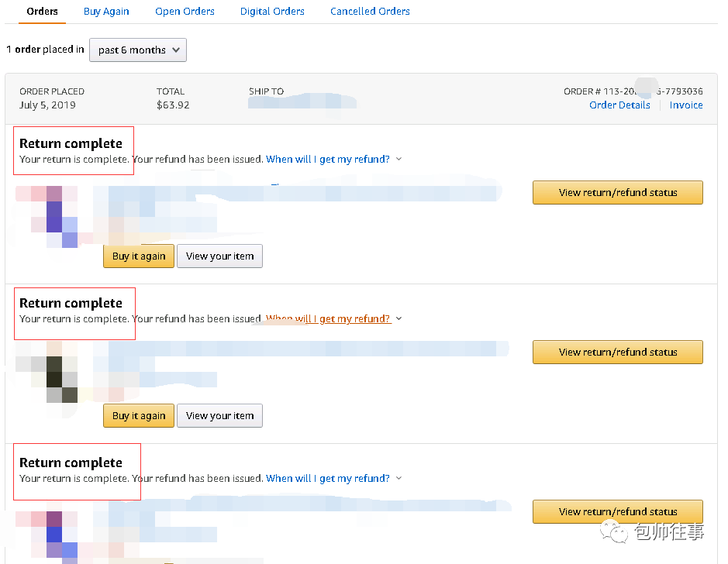This screenshot has width=728, height=564.
Task: Click 'View return/refund status' for second item
Action: [617, 352]
